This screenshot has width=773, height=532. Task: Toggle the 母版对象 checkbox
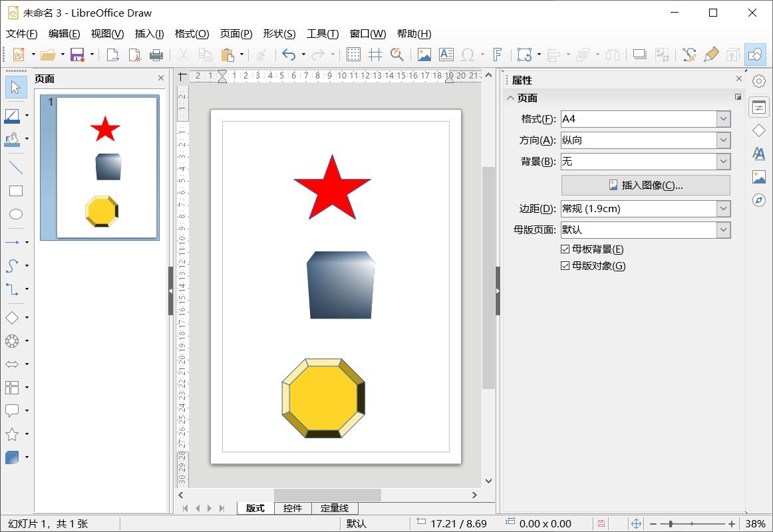click(565, 266)
